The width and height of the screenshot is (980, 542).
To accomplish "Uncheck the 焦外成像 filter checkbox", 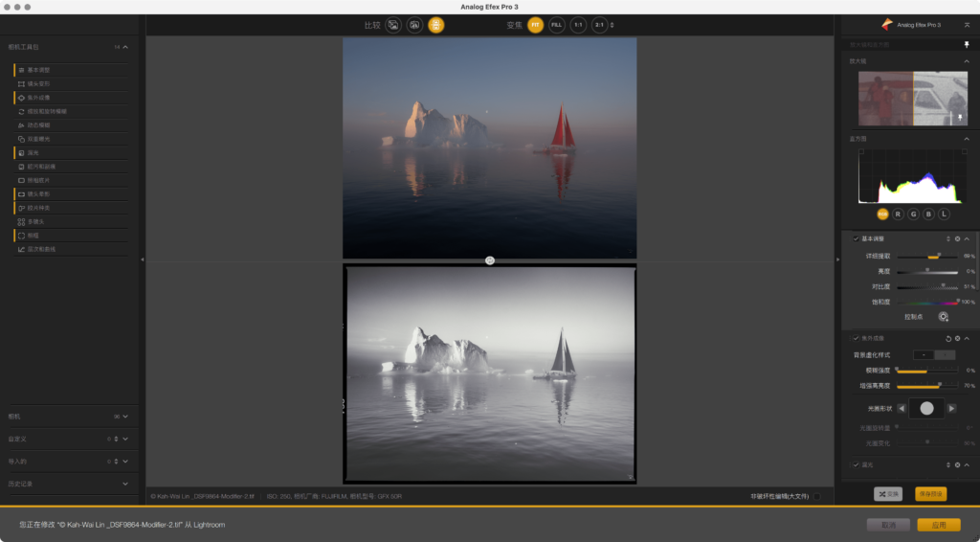I will click(856, 338).
